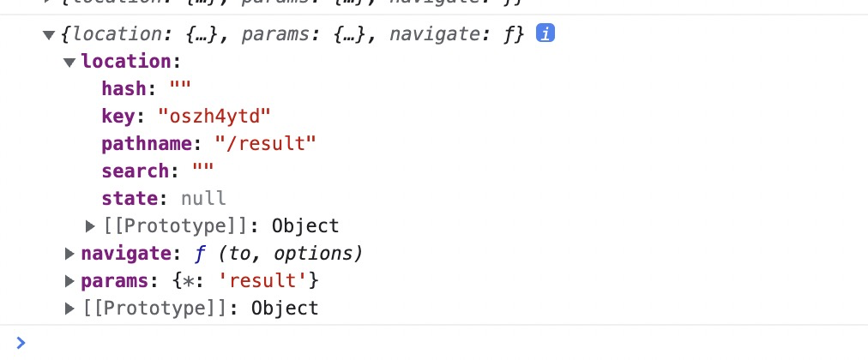Click the empty string value of search
This screenshot has width=868, height=360.
click(x=202, y=171)
